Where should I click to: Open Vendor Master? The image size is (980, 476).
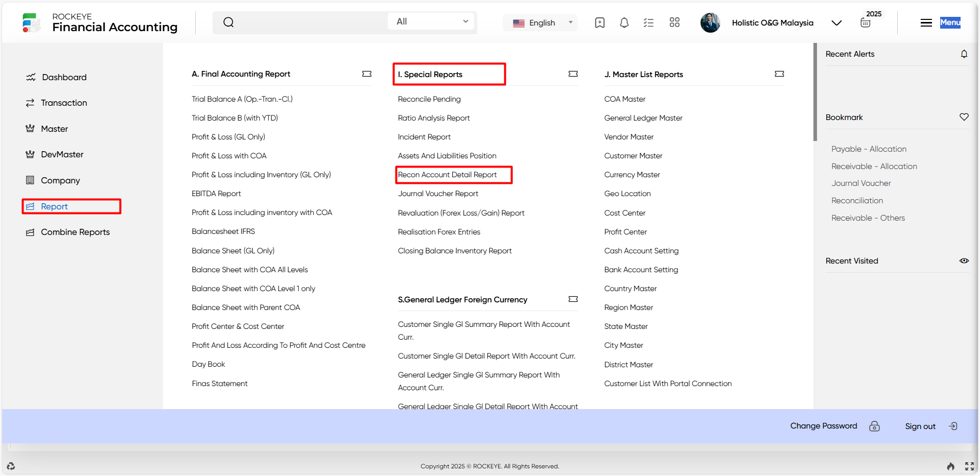tap(629, 137)
